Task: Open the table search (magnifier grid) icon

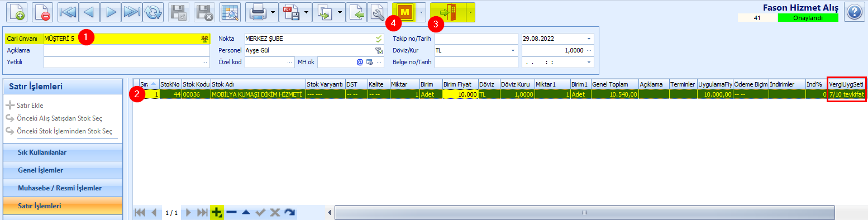Action: (230, 12)
